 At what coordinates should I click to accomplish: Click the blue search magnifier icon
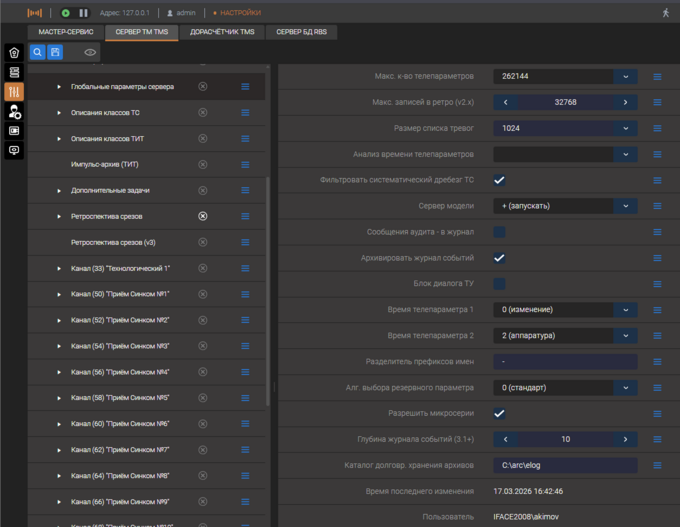(37, 52)
